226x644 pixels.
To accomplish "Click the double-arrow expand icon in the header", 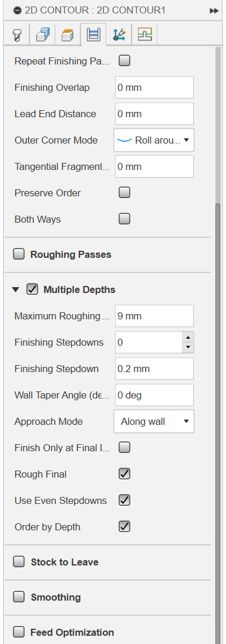I will tap(214, 11).
